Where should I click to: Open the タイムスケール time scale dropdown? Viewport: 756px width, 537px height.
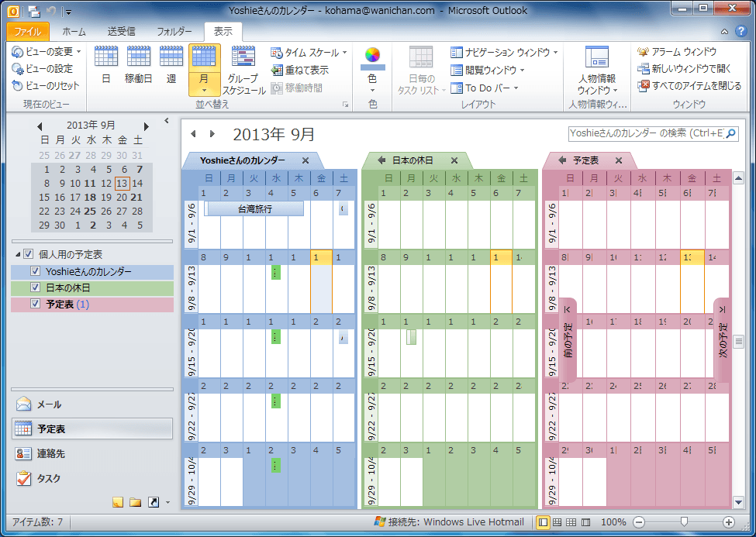point(309,53)
